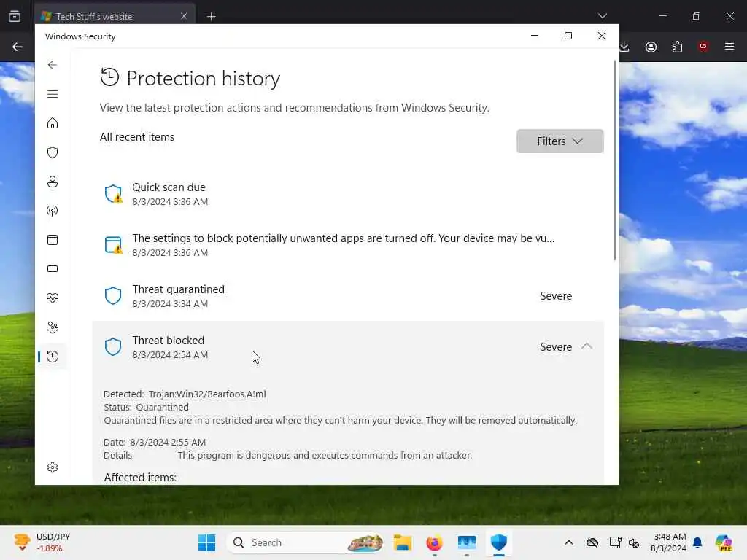Viewport: 747px width, 560px height.
Task: Open the Home section in sidebar
Action: (53, 123)
